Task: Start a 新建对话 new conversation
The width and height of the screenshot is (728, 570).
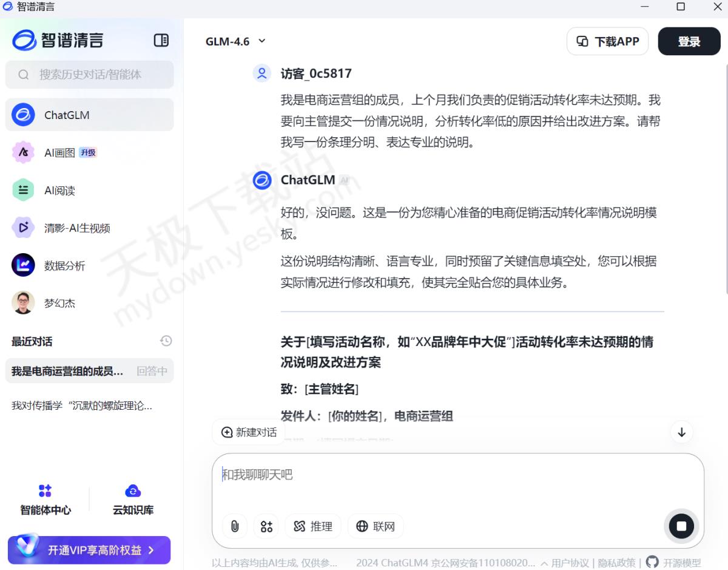Action: 249,432
